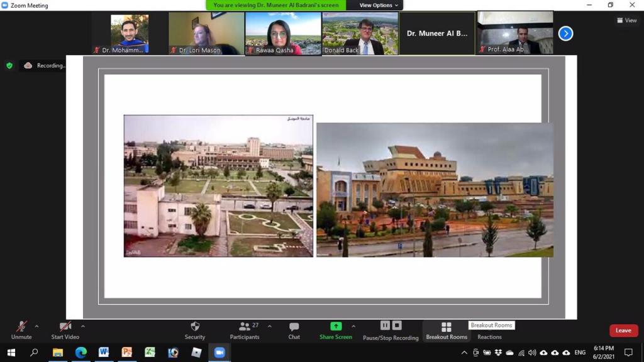Open PowerPoint from the Windows taskbar
The height and width of the screenshot is (362, 644).
126,353
